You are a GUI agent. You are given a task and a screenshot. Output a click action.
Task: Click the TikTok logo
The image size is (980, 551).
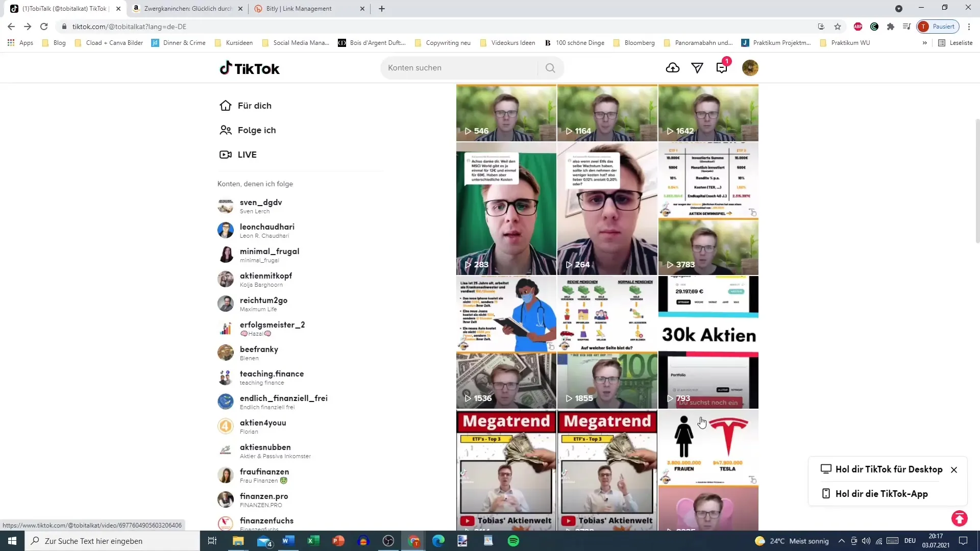[250, 68]
